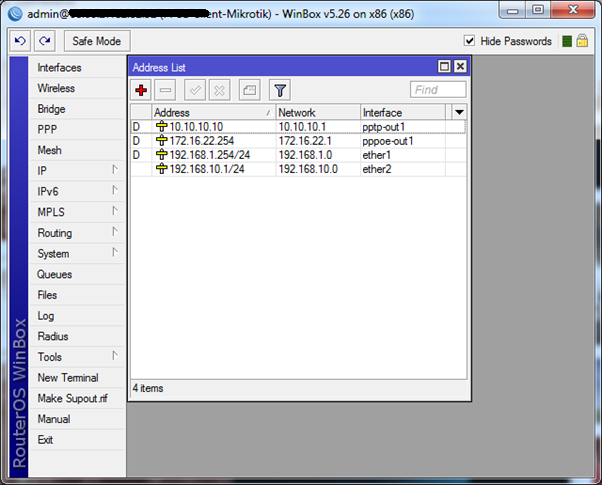Click network value 192.168.10.0
The image size is (602, 485).
[308, 169]
